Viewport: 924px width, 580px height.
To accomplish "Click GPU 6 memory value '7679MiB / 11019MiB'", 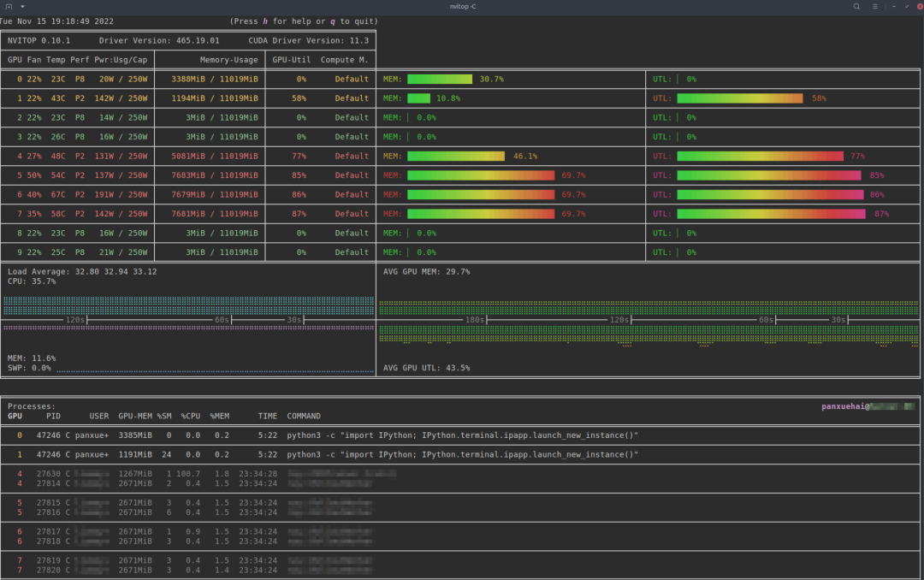I will 215,194.
